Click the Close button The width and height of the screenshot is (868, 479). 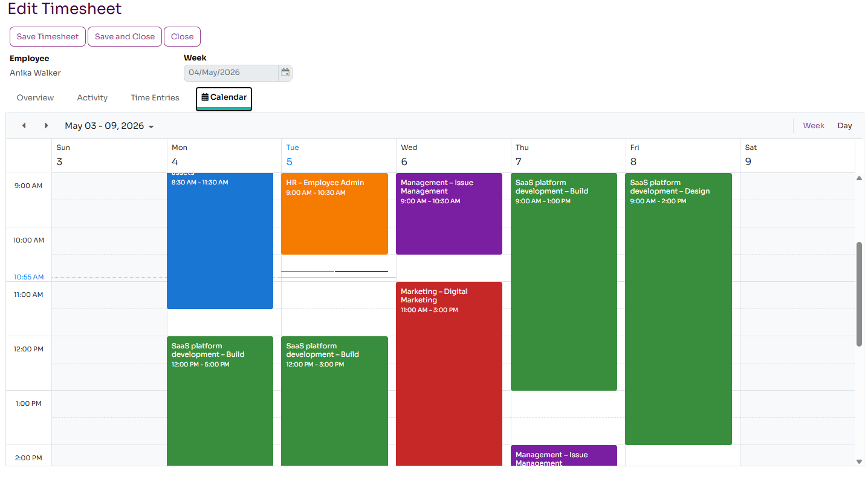182,36
